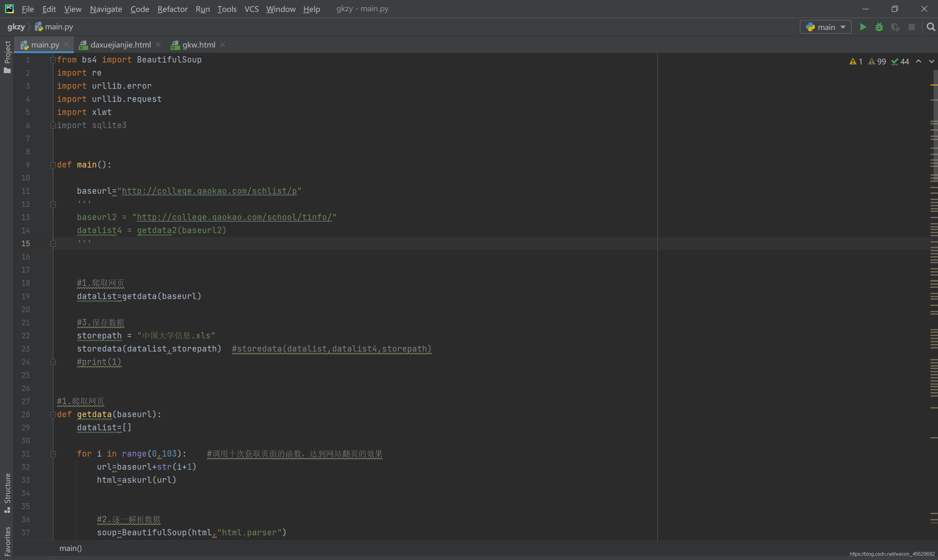Open the Navigate menu
Image resolution: width=938 pixels, height=560 pixels.
(x=106, y=9)
